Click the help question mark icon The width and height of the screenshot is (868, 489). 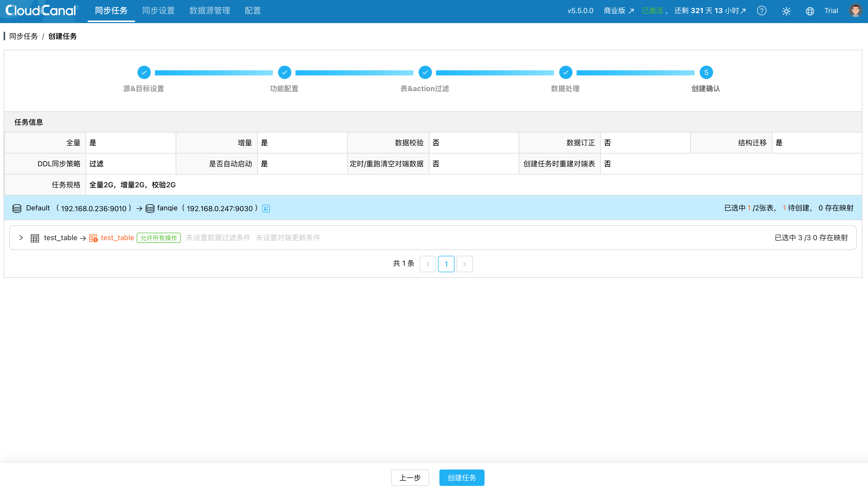[761, 11]
